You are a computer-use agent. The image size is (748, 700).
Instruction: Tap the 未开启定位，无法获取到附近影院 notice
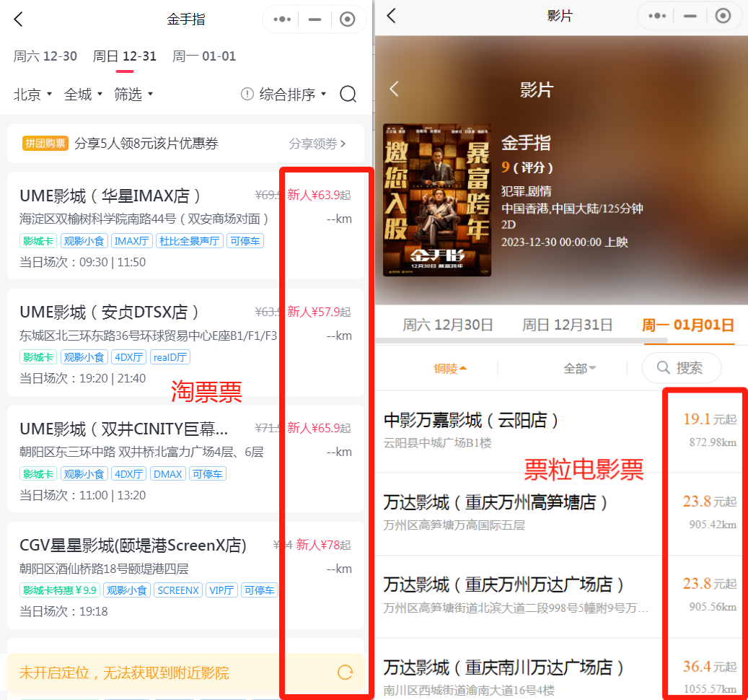[x=124, y=673]
